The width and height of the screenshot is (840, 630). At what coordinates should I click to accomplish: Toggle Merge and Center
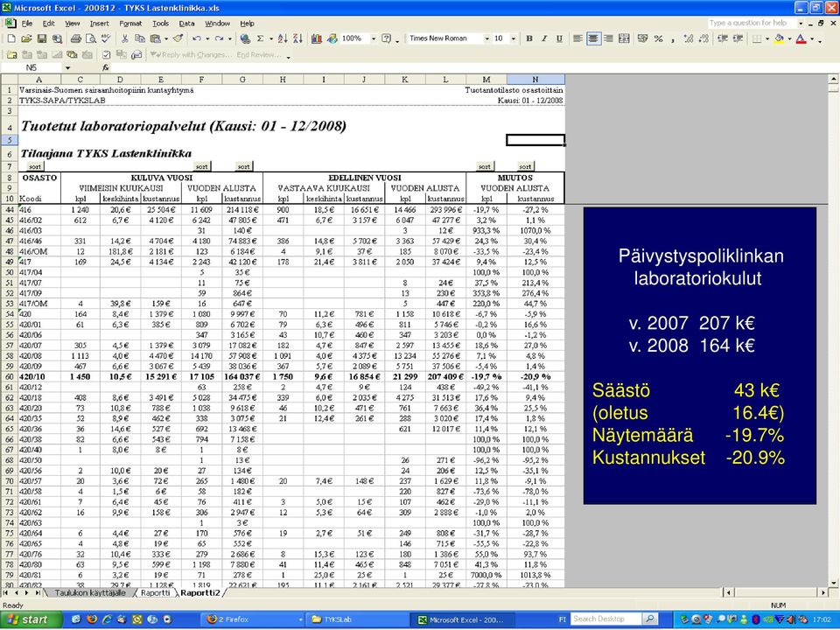click(x=624, y=38)
